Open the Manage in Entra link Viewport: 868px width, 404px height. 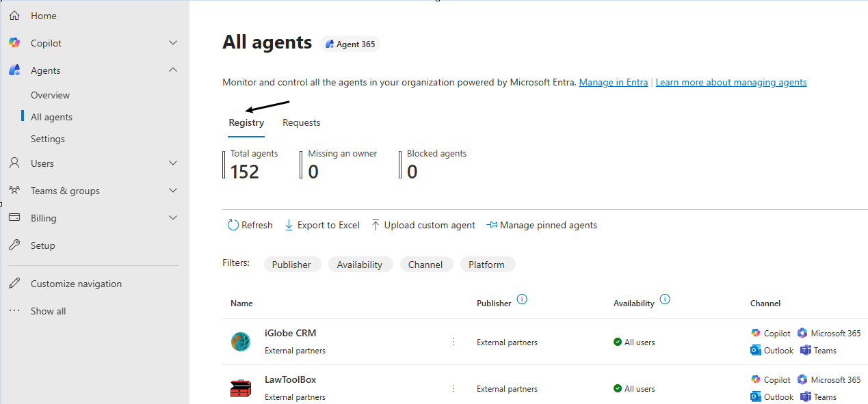(x=614, y=82)
